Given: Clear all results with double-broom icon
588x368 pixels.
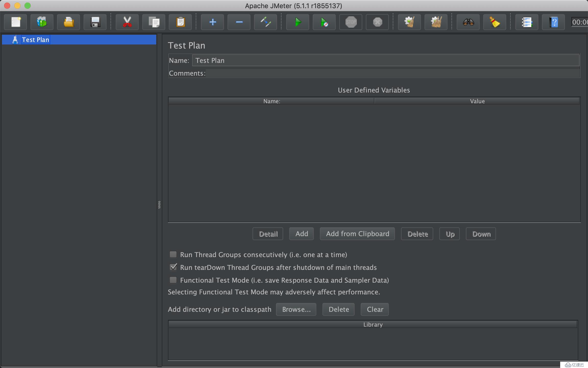Looking at the screenshot, I should [436, 22].
